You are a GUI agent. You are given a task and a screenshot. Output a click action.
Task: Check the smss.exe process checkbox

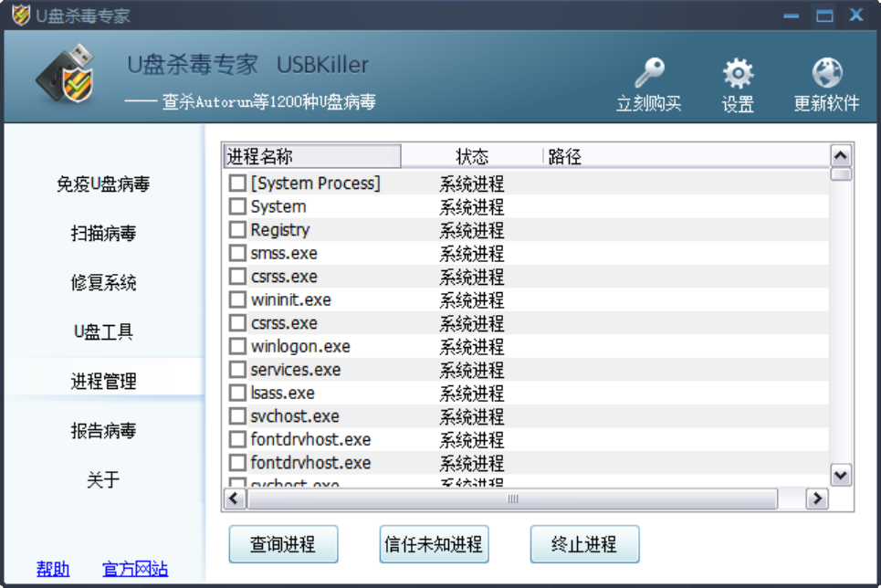(237, 253)
